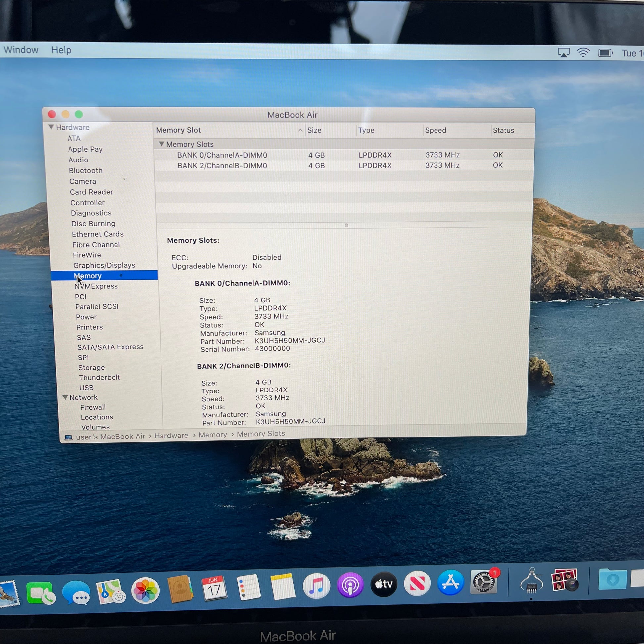Select Diagnostics in the sidebar
This screenshot has width=644, height=644.
[91, 213]
